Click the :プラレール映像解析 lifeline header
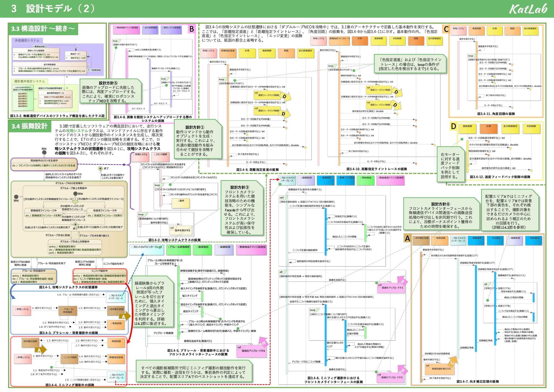This screenshot has width=554, height=392. pos(179,250)
